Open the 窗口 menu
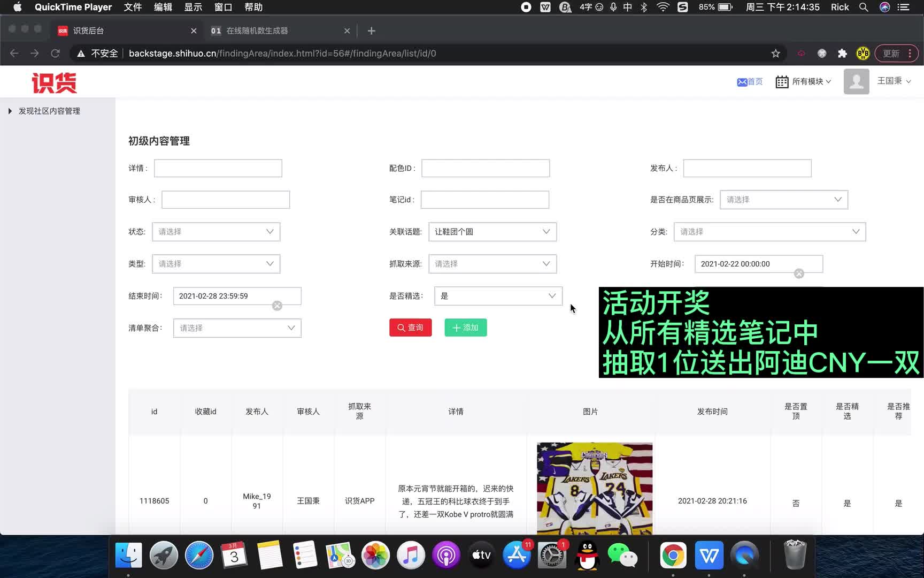The image size is (924, 578). (223, 7)
